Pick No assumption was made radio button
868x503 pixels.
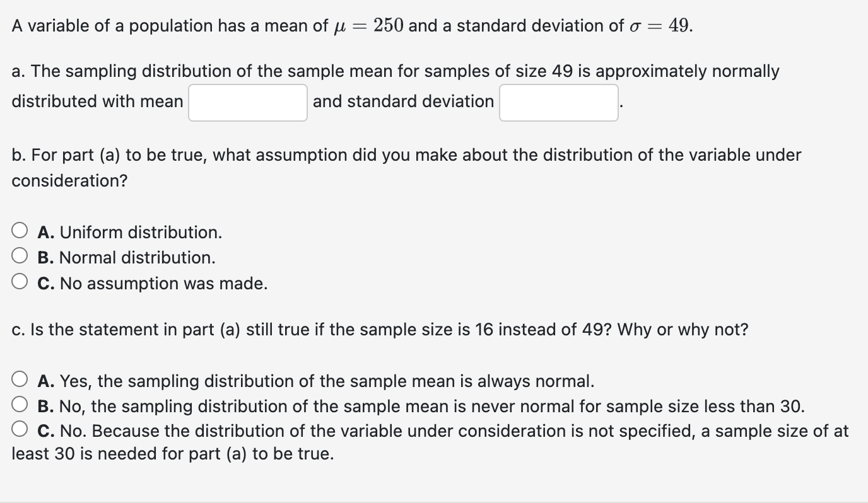point(19,280)
